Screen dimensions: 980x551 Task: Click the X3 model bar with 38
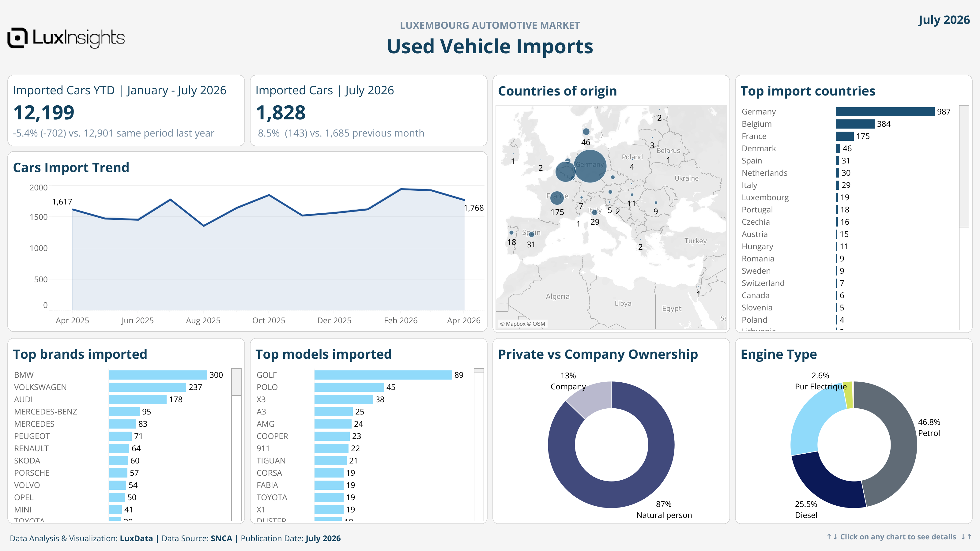pos(344,399)
